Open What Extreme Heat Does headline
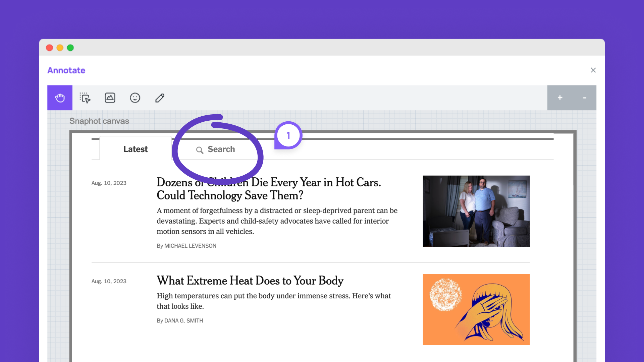This screenshot has height=362, width=644. point(250,281)
